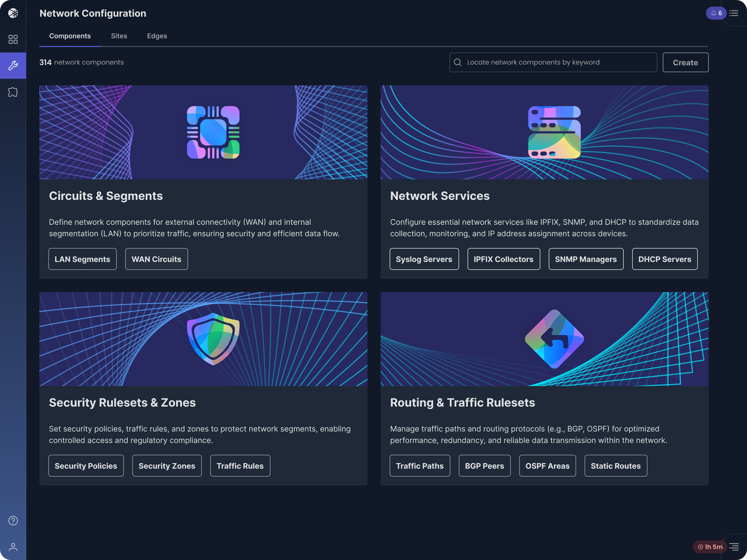
Task: Expand the top-right list menu icon
Action: click(734, 13)
